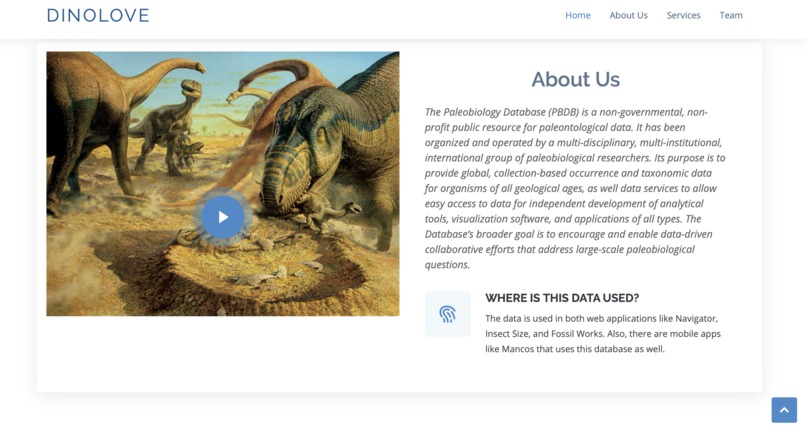Screen dimensions: 806x431
Task: Open the Home nav link
Action: (x=578, y=15)
